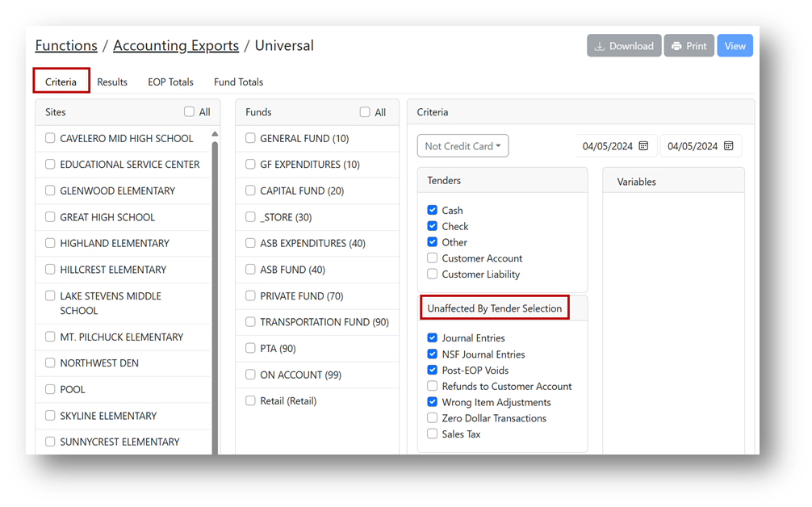The image size is (812, 507).
Task: Check the MT. PILCHUCK ELEMENTARY checkbox
Action: click(x=50, y=337)
